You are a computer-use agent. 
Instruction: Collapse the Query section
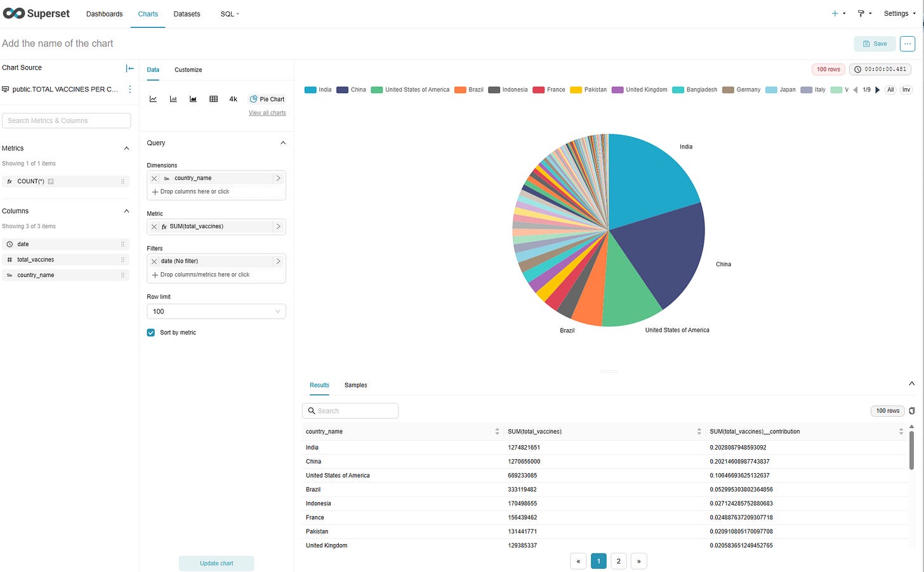(x=283, y=143)
